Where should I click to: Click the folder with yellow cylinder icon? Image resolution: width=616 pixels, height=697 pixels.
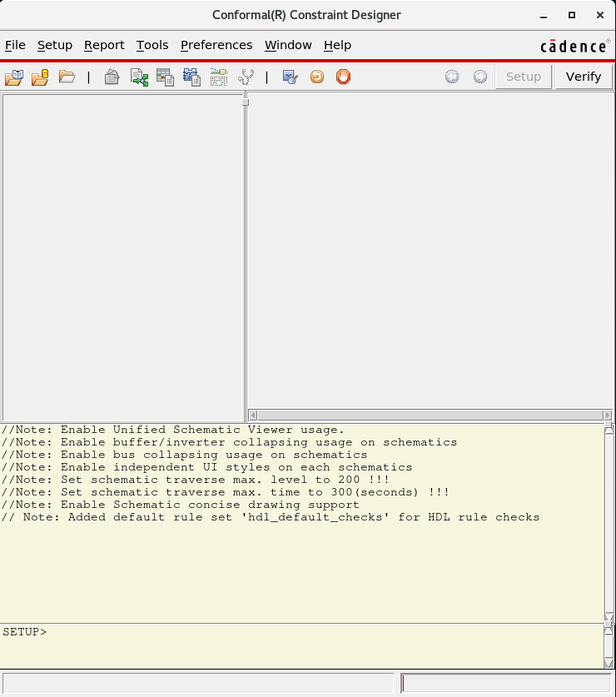click(40, 77)
